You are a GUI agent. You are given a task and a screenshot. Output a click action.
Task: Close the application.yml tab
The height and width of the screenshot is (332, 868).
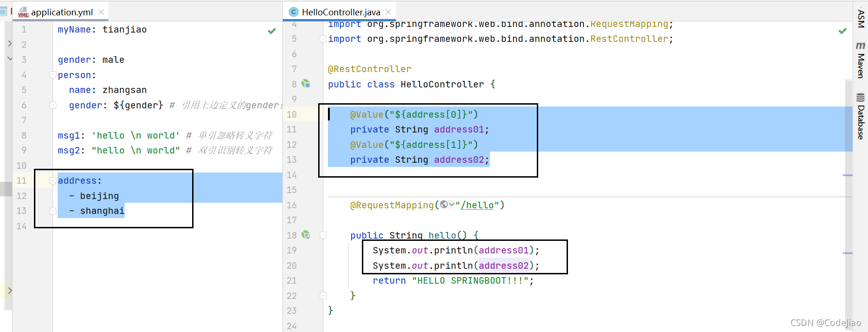(x=101, y=12)
